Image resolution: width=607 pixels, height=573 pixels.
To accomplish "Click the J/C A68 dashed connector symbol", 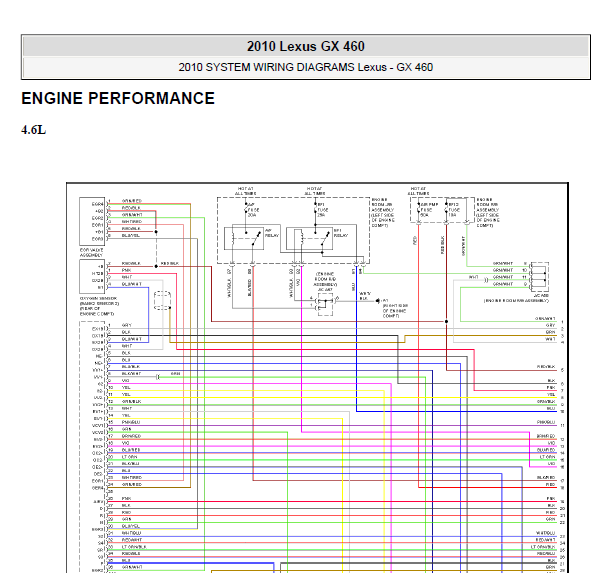I will click(x=539, y=276).
